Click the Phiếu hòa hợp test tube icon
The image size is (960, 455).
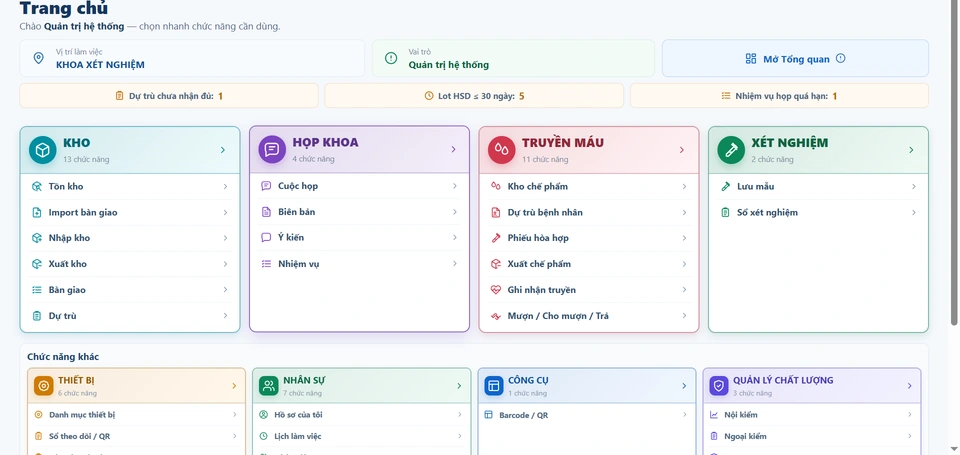pyautogui.click(x=496, y=238)
